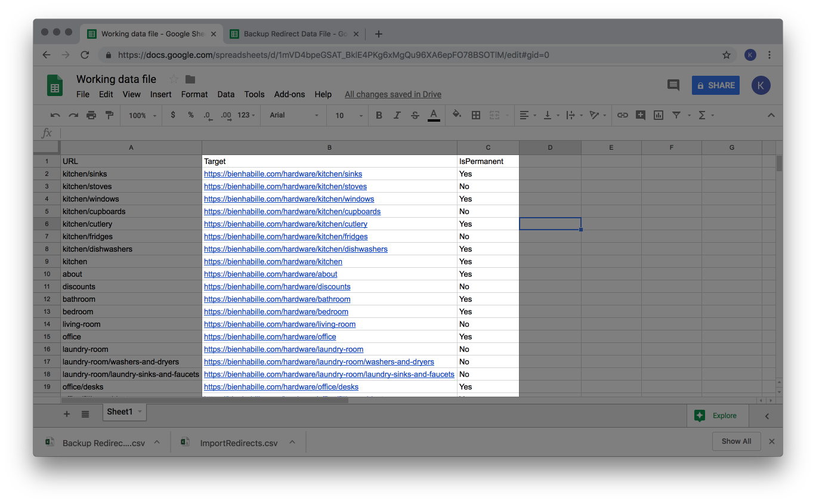Screen dimensions: 816x504
Task: Toggle strikethrough formatting
Action: pyautogui.click(x=415, y=115)
